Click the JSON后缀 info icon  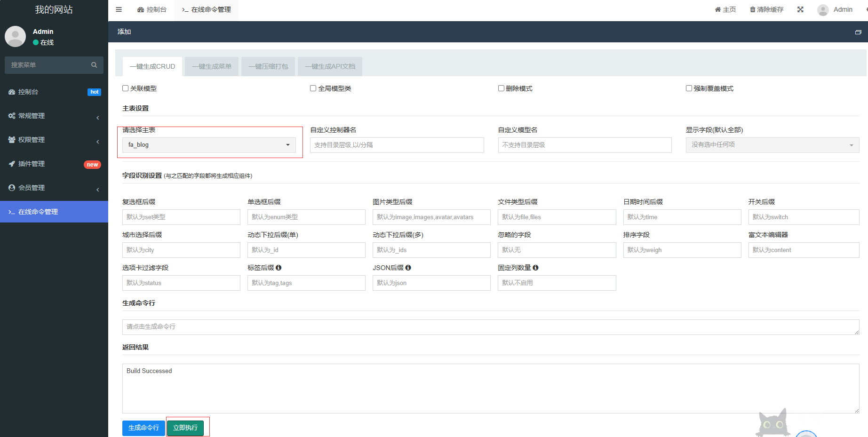[408, 267]
